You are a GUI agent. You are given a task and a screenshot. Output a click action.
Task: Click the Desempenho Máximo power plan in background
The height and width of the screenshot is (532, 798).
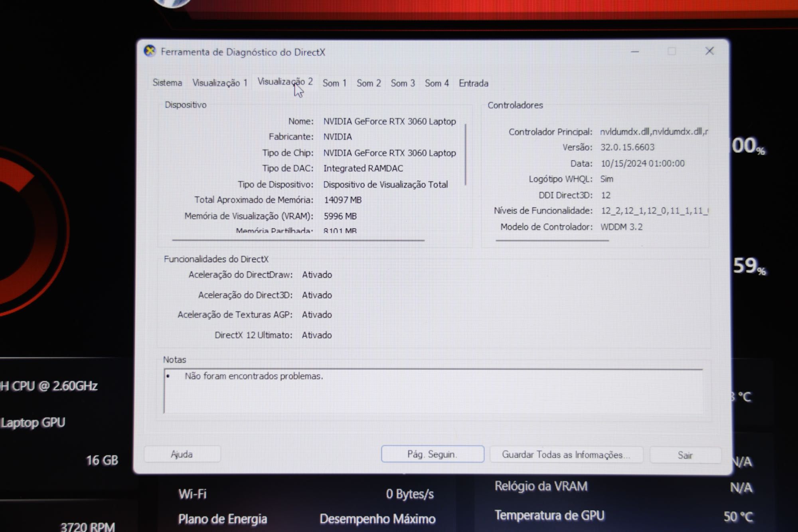coord(377,519)
